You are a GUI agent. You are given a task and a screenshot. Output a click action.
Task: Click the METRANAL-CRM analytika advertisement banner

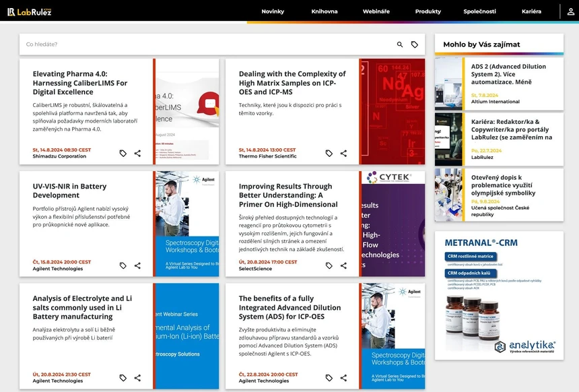click(500, 296)
